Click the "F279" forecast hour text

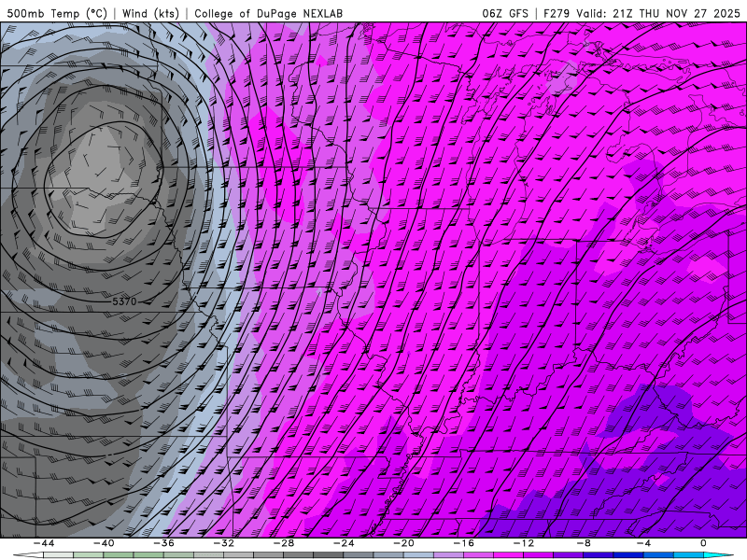pyautogui.click(x=557, y=13)
